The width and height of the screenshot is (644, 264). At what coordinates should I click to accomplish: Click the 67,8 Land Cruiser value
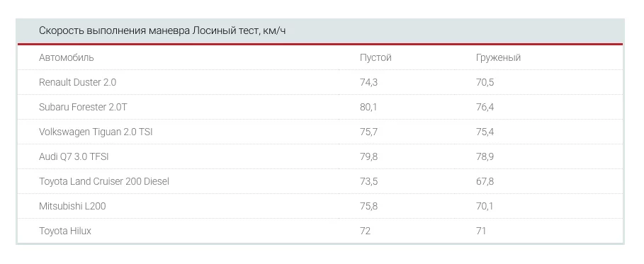click(x=485, y=181)
